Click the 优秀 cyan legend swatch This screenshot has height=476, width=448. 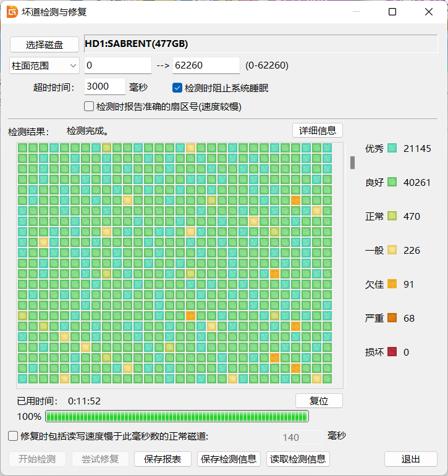point(392,148)
